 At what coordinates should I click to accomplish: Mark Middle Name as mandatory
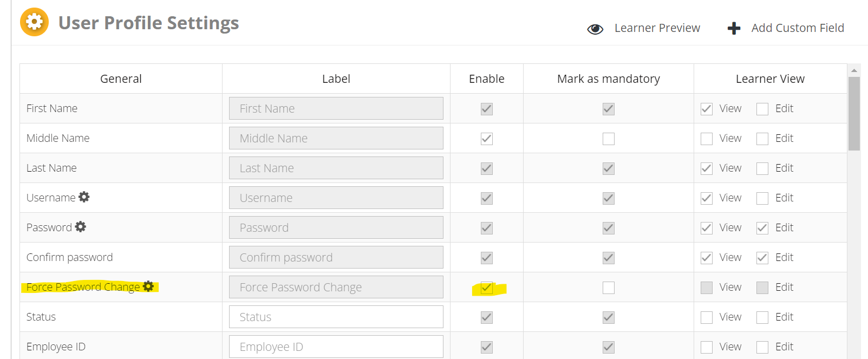coord(608,138)
